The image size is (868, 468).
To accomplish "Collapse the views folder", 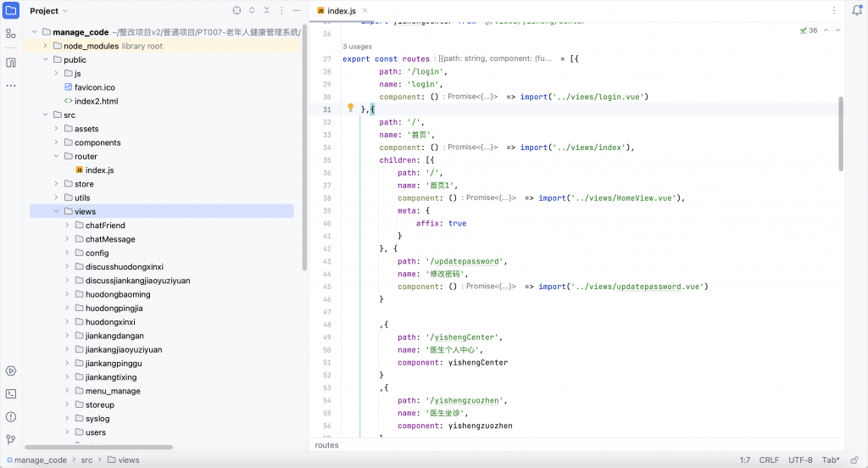I will 57,211.
